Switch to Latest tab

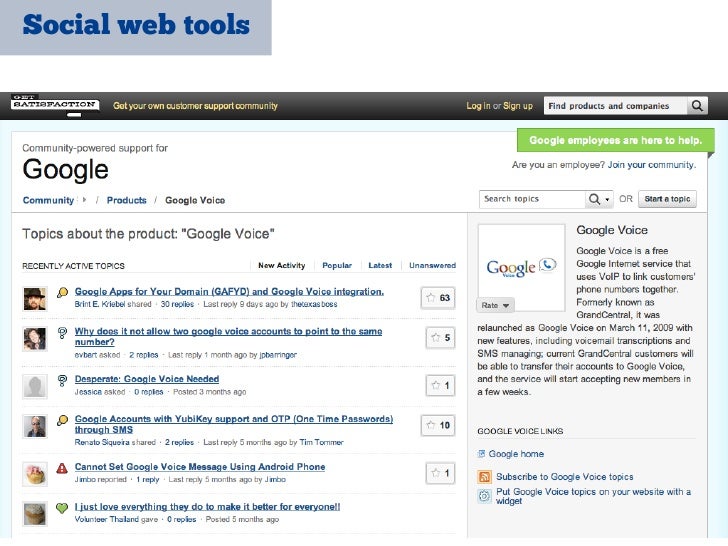pos(380,266)
